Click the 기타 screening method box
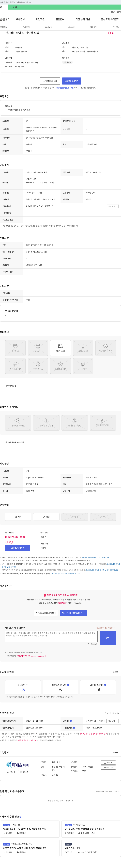The height and width of the screenshot is (868, 121). (103, 517)
